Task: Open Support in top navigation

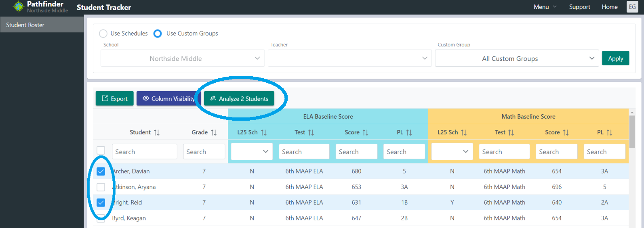Action: [579, 7]
